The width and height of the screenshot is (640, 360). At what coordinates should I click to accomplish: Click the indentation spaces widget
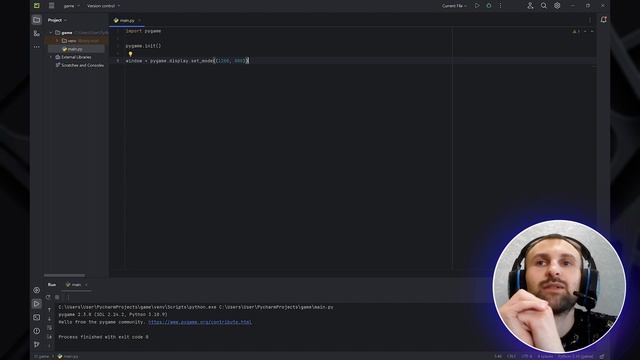point(545,356)
